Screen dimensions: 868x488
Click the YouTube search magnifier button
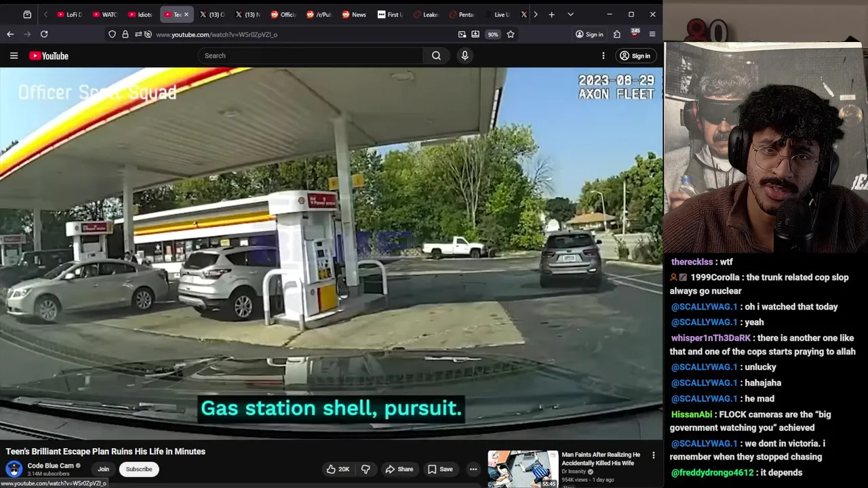(436, 56)
